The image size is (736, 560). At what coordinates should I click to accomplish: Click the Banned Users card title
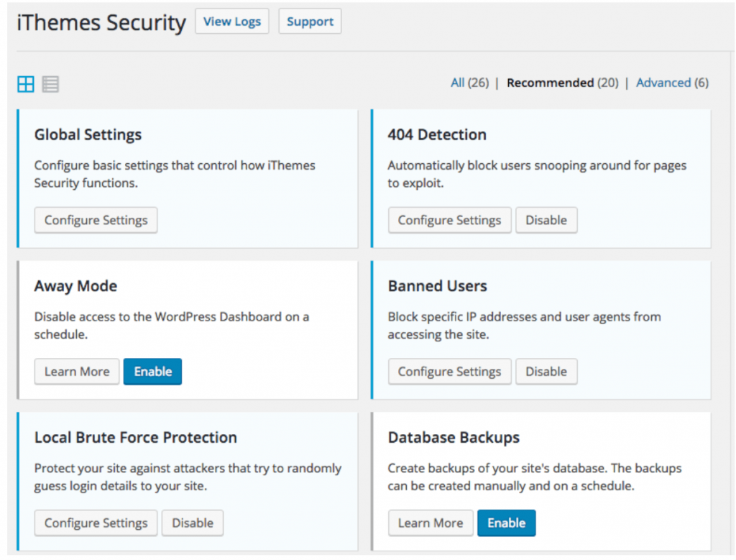[x=438, y=286]
